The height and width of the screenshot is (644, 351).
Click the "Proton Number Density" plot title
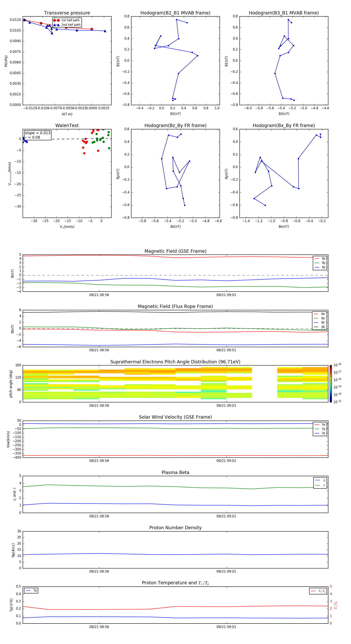pyautogui.click(x=175, y=528)
